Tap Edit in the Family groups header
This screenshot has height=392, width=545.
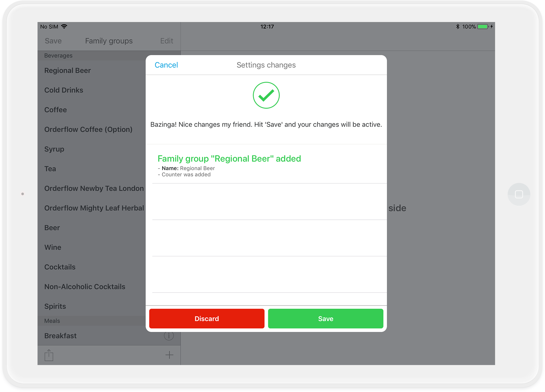pos(166,41)
